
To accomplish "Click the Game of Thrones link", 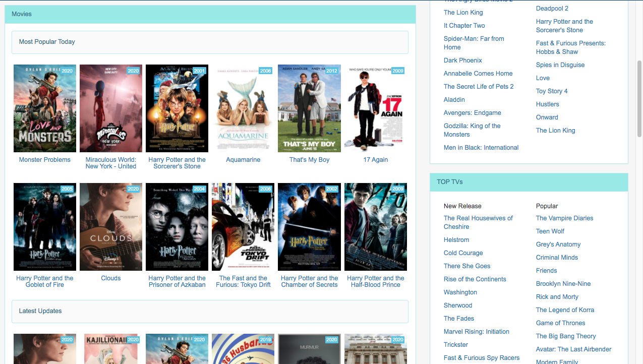I will (x=560, y=323).
